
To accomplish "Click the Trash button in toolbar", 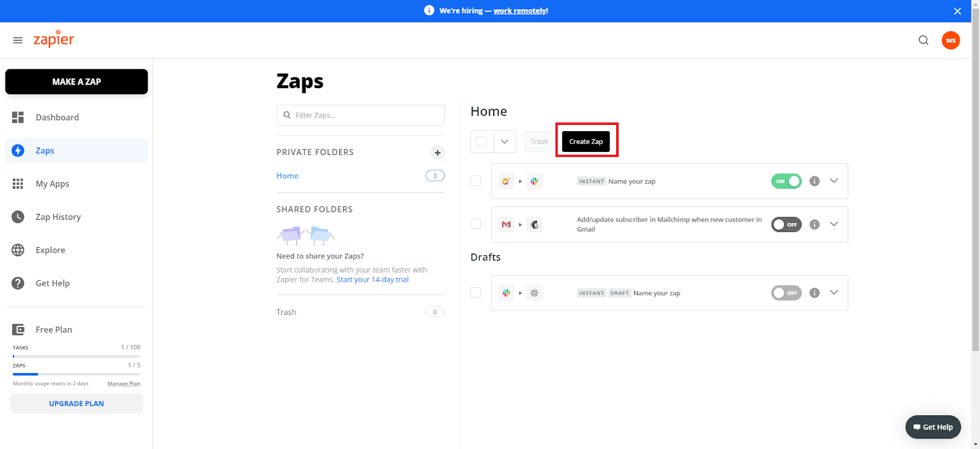I will tap(540, 141).
